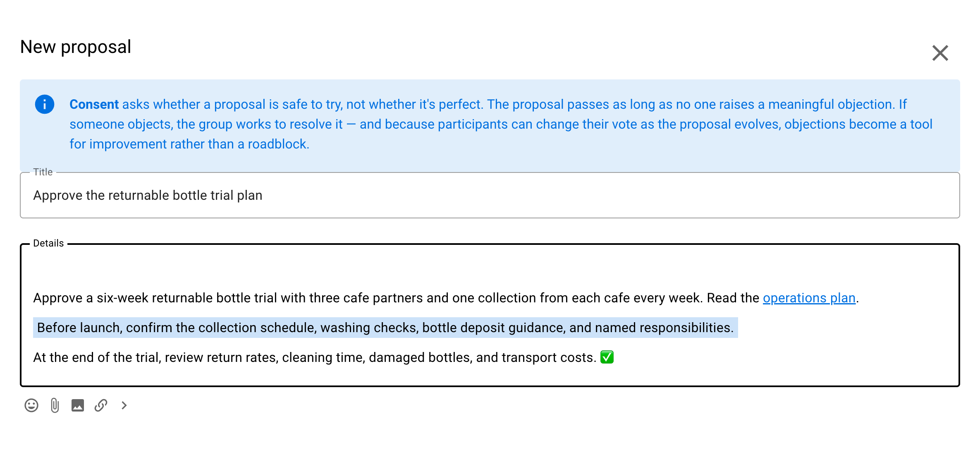Add a hyperlink with the link icon
Viewport: 980px width, 450px height.
pos(101,405)
